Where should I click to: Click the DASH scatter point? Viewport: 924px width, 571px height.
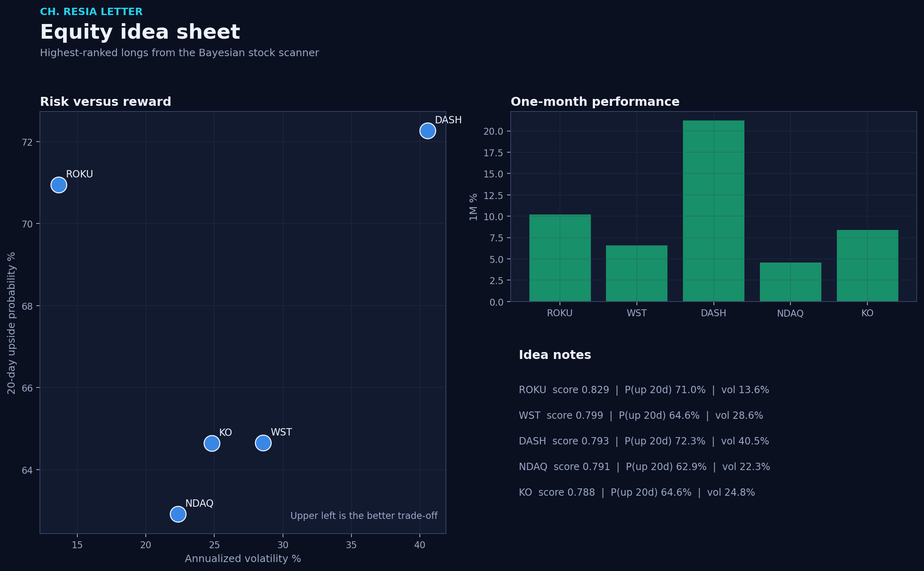point(427,131)
